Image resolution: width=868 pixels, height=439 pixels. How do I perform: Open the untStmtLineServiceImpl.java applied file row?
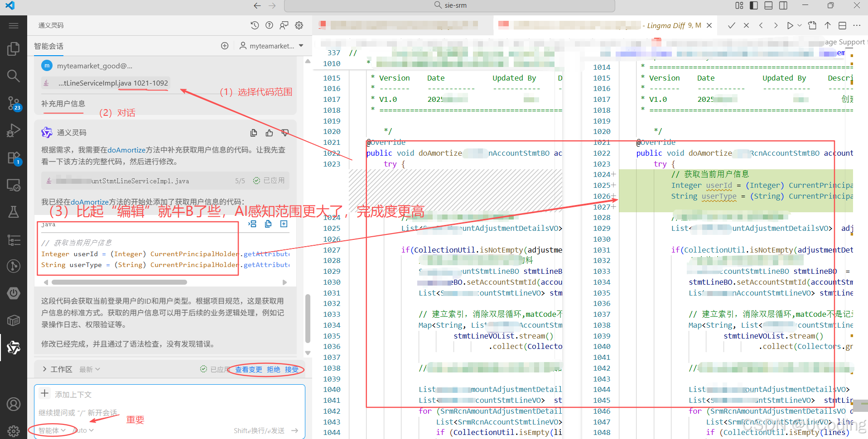click(165, 181)
